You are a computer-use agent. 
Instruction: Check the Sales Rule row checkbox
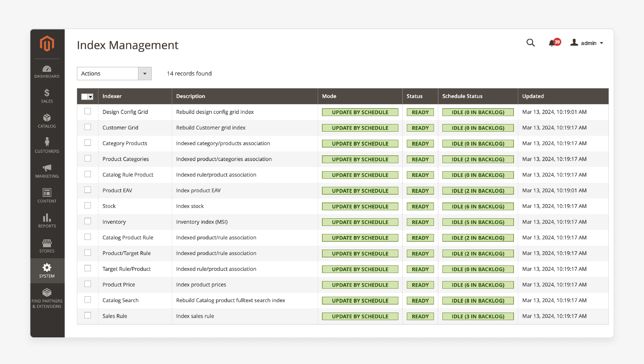pyautogui.click(x=88, y=315)
